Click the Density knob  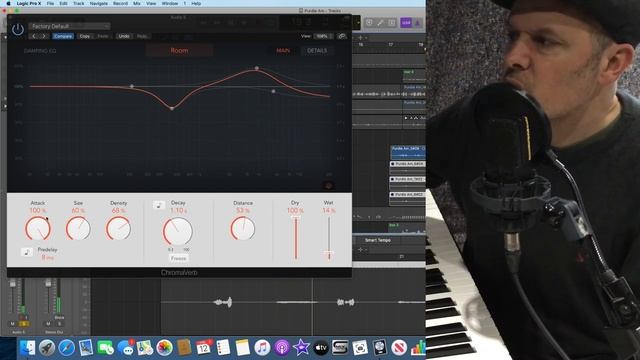click(118, 228)
